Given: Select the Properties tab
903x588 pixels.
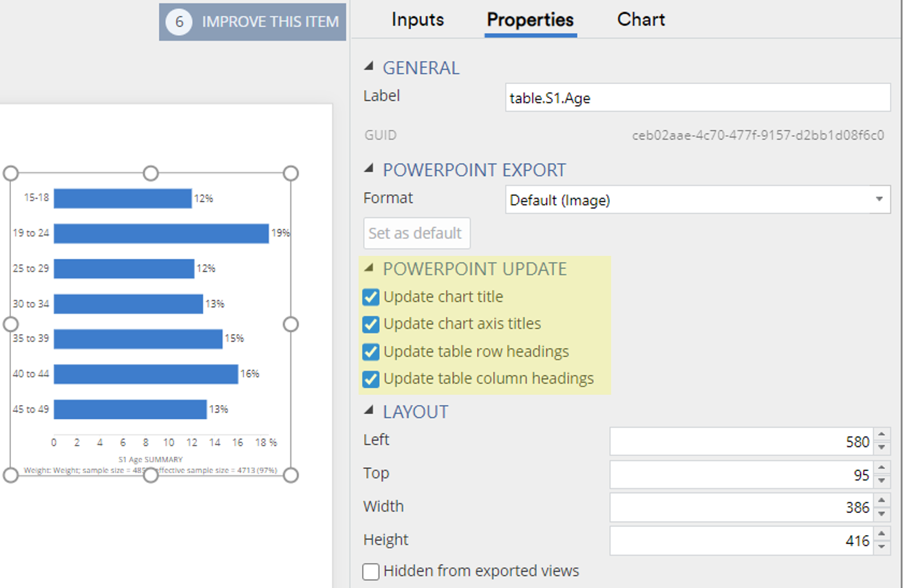Looking at the screenshot, I should (x=530, y=20).
